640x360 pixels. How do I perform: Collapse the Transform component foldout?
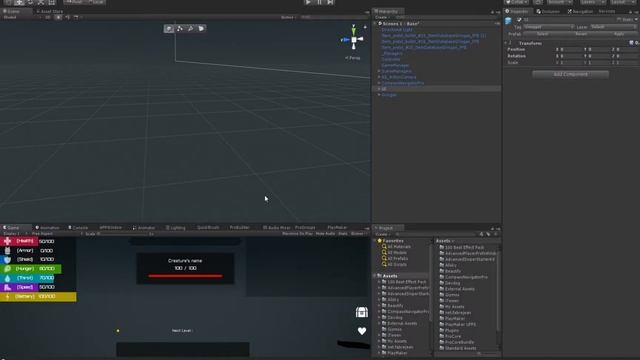click(506, 43)
